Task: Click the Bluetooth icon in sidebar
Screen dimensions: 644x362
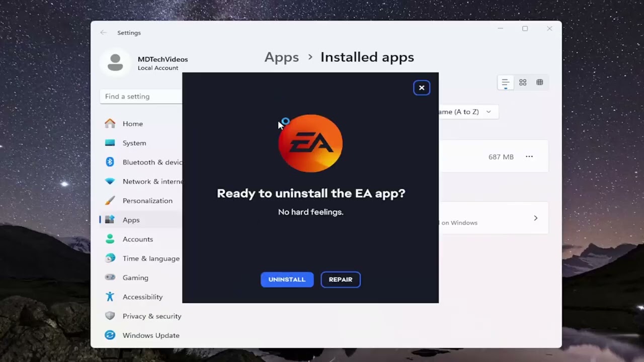Action: (x=110, y=162)
